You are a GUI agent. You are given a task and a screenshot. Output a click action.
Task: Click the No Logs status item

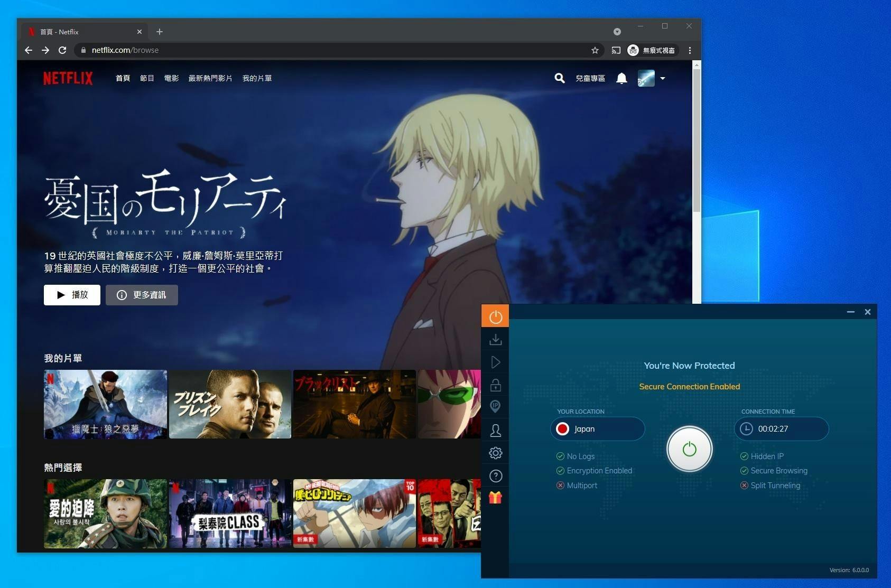tap(576, 456)
